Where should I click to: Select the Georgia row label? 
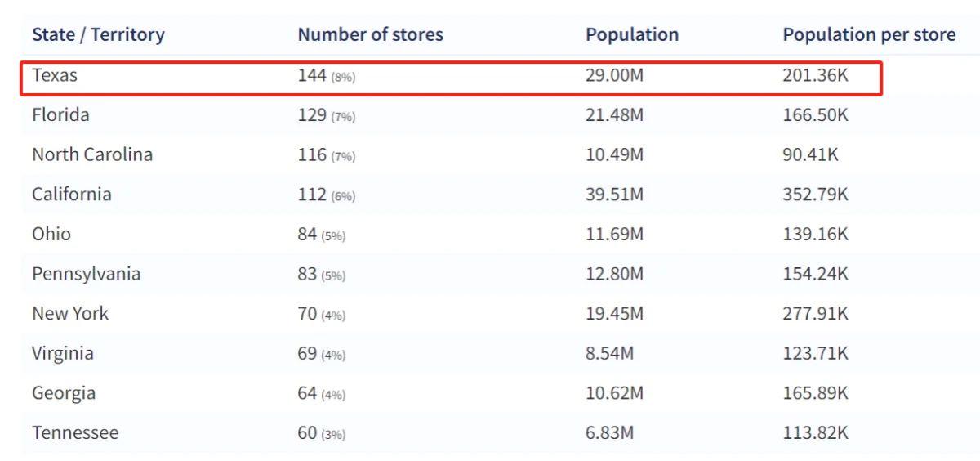pyautogui.click(x=64, y=393)
